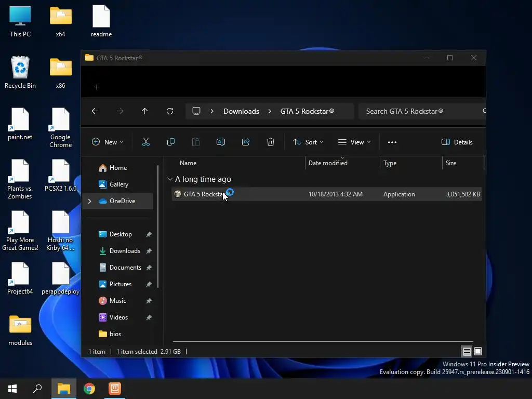The height and width of the screenshot is (399, 532).
Task: Click the Rename icon in toolbar
Action: [220, 142]
